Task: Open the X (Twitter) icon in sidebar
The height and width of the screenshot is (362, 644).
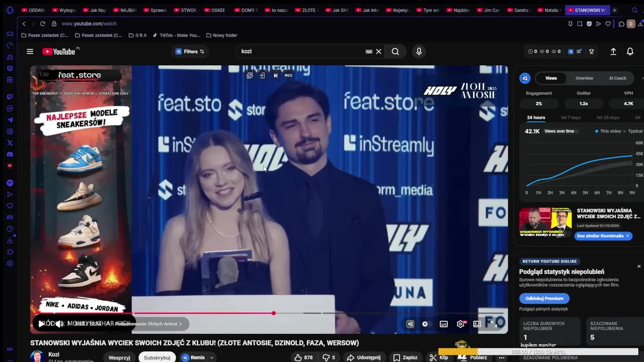Action: click(10, 143)
